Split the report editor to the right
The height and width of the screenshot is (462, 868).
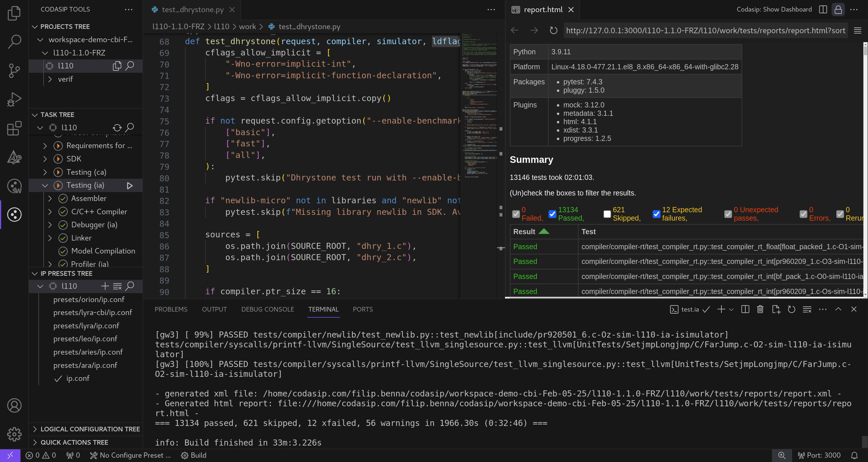(823, 9)
